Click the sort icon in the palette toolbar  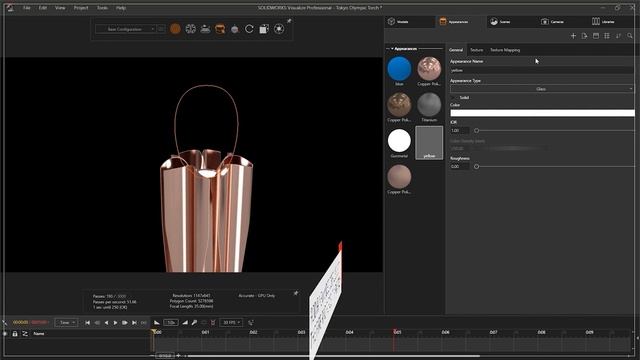point(618,36)
